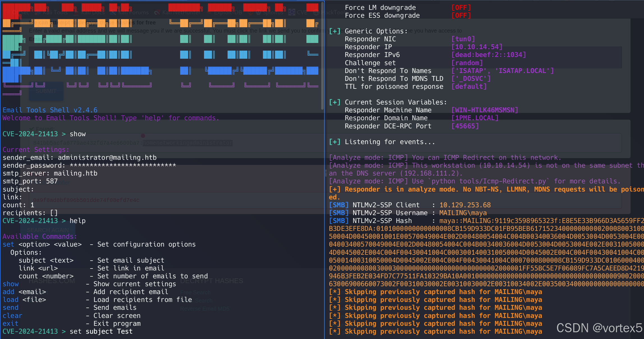Open the CVE bookmark
Image resolution: width=644 pixels, height=339 pixels.
pyautogui.click(x=302, y=12)
